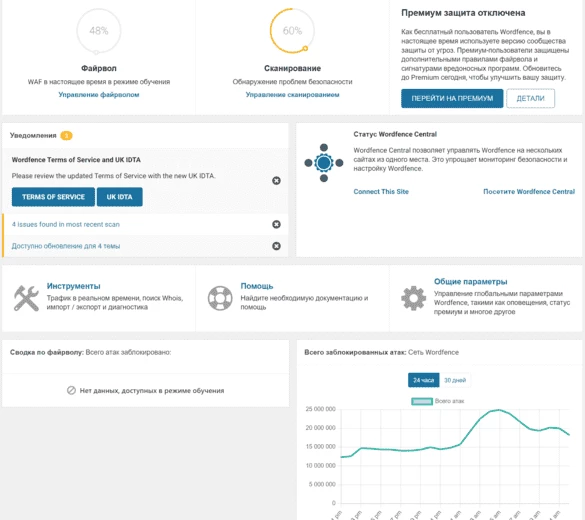The width and height of the screenshot is (585, 520).
Task: Toggle the Всего атак legend swatch
Action: pos(422,401)
